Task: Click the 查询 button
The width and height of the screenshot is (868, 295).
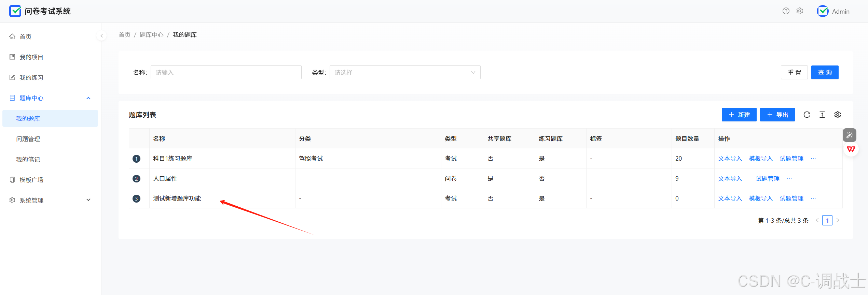Action: pos(825,72)
